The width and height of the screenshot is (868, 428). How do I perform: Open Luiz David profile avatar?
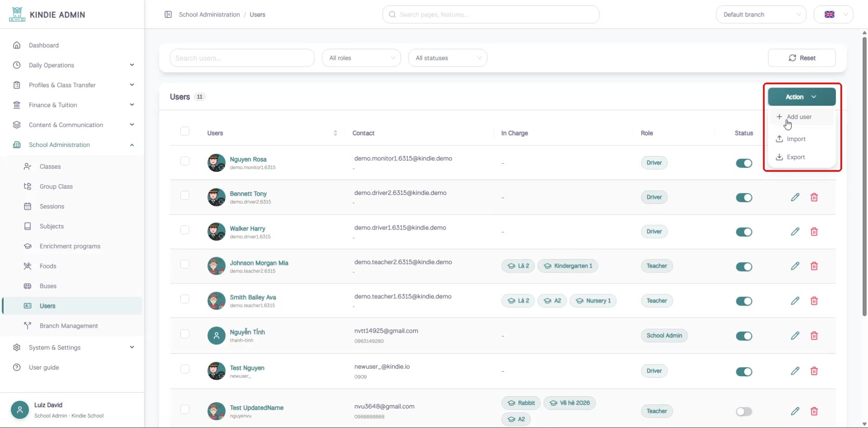[x=20, y=410]
